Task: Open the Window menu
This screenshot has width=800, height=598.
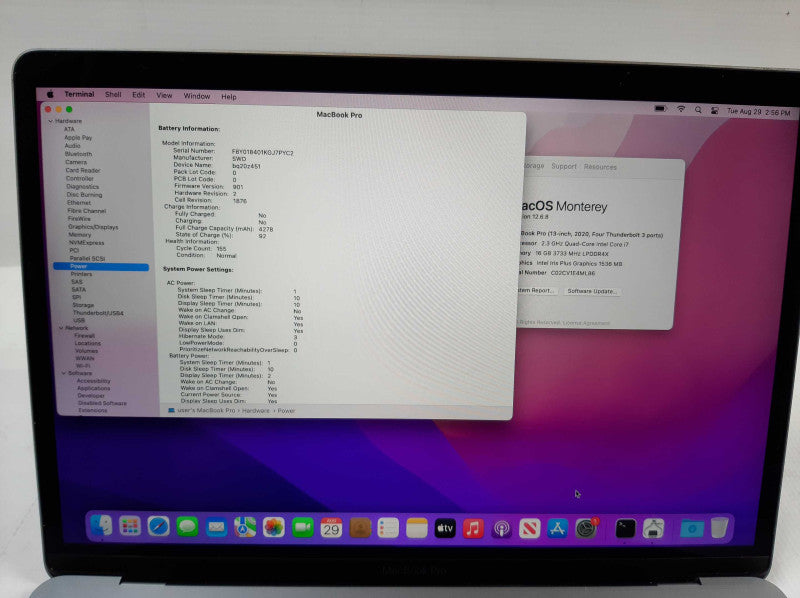Action: pos(197,96)
